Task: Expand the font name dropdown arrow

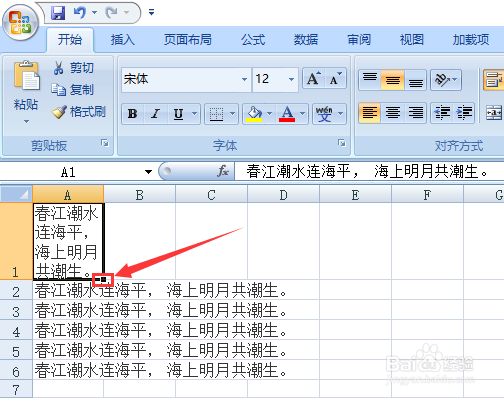Action: pyautogui.click(x=245, y=79)
